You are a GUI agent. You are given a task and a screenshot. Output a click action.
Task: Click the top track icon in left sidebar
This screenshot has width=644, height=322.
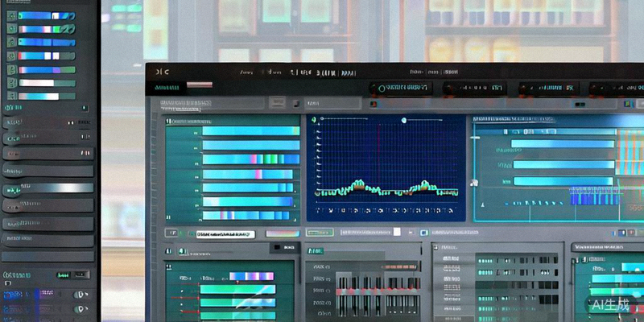pos(11,15)
